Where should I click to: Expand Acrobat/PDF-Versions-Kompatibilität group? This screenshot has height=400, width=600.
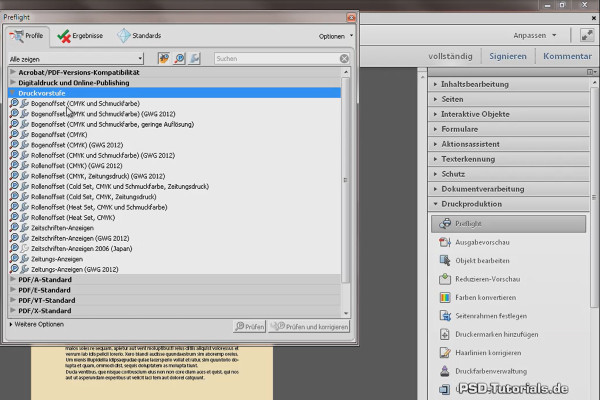(x=13, y=72)
